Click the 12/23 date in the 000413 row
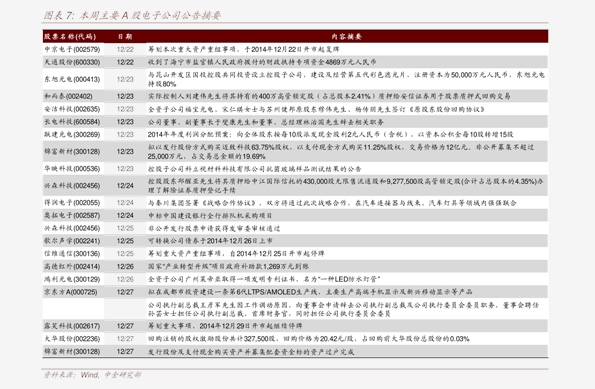Viewport: 595px width, 389px height. (125, 79)
